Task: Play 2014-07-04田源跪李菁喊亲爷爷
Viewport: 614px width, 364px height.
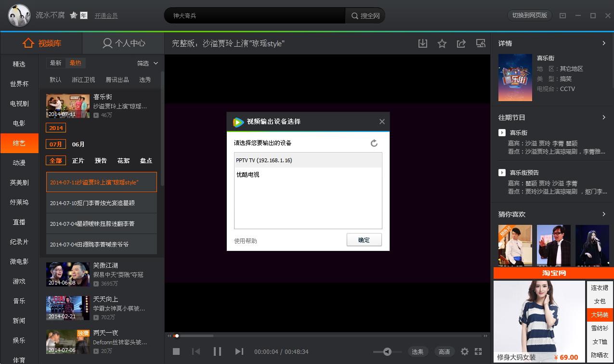Action: coord(102,245)
